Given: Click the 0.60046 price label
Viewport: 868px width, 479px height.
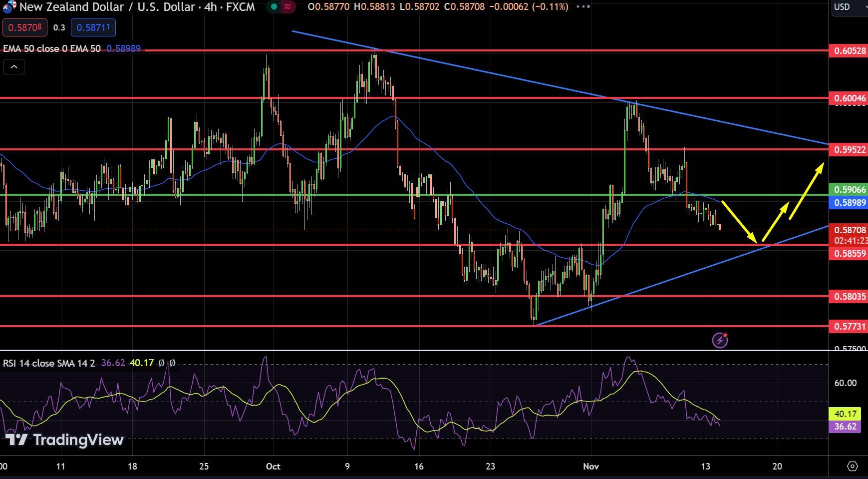Looking at the screenshot, I should click(848, 98).
